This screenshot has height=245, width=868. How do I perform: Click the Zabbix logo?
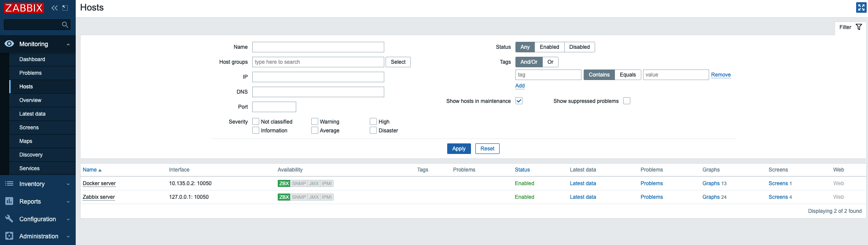coord(24,7)
